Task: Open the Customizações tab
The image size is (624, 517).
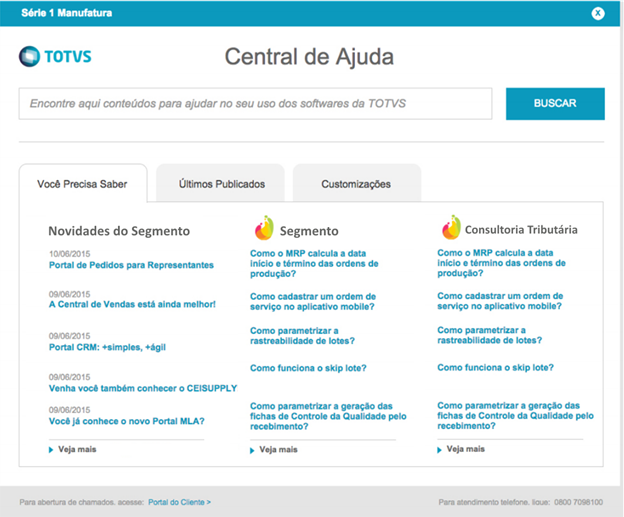Action: coord(356,184)
